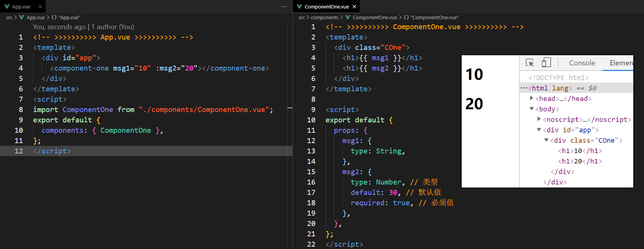Image resolution: width=644 pixels, height=249 pixels.
Task: Select the html lang element row
Action: [x=576, y=88]
